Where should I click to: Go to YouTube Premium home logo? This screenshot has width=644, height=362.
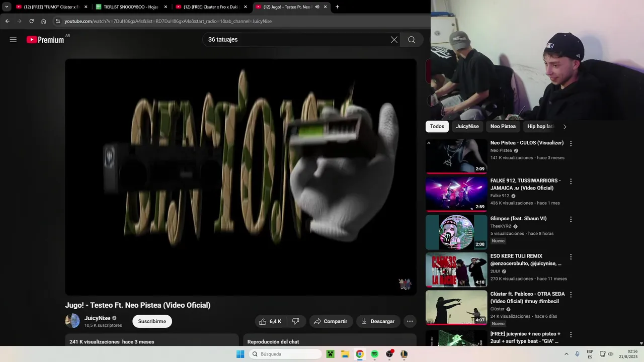(x=45, y=40)
